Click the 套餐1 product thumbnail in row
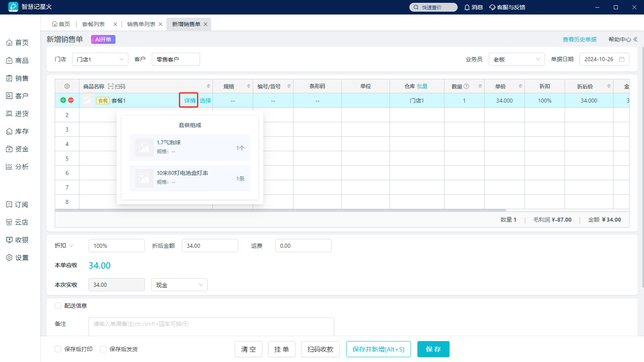Screen dimensions: 644x362 [87, 101]
